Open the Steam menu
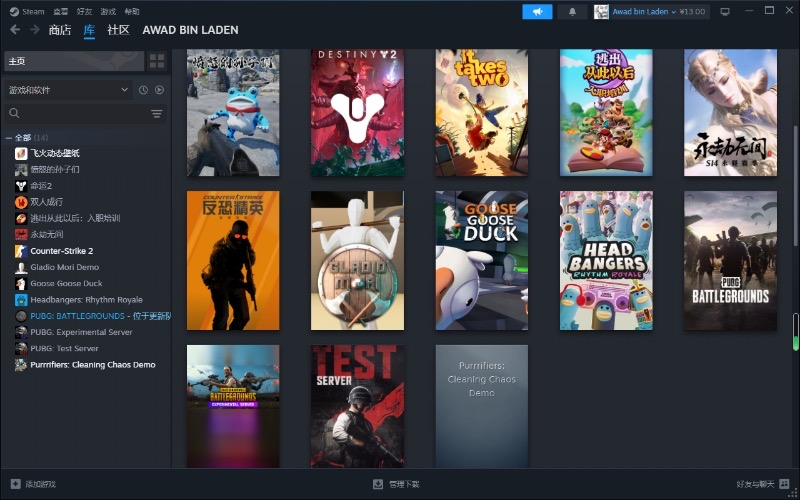 [x=33, y=12]
